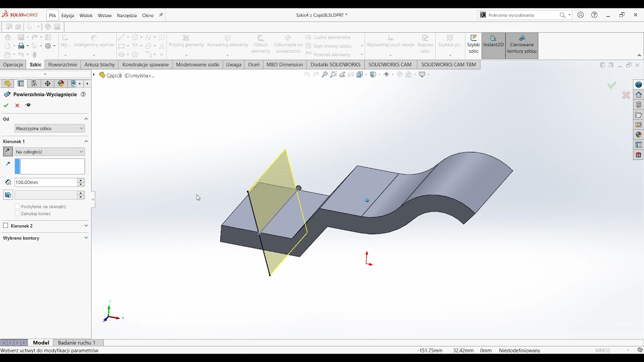644x362 pixels.
Task: Open the Display Style dropdown
Action: 374,74
